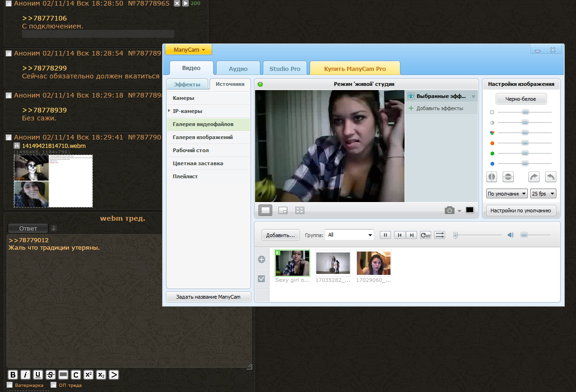Switch to the Аудио tab
Viewport: 576px width, 392px height.
238,69
